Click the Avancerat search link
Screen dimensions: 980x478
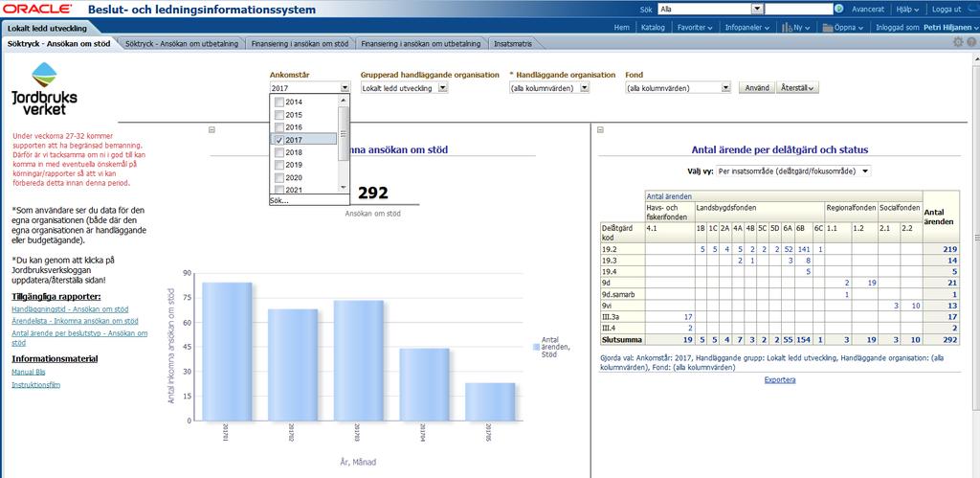(867, 10)
